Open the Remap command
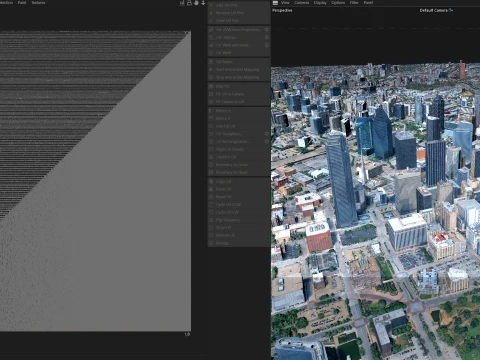The width and height of the screenshot is (480, 360). (239, 243)
